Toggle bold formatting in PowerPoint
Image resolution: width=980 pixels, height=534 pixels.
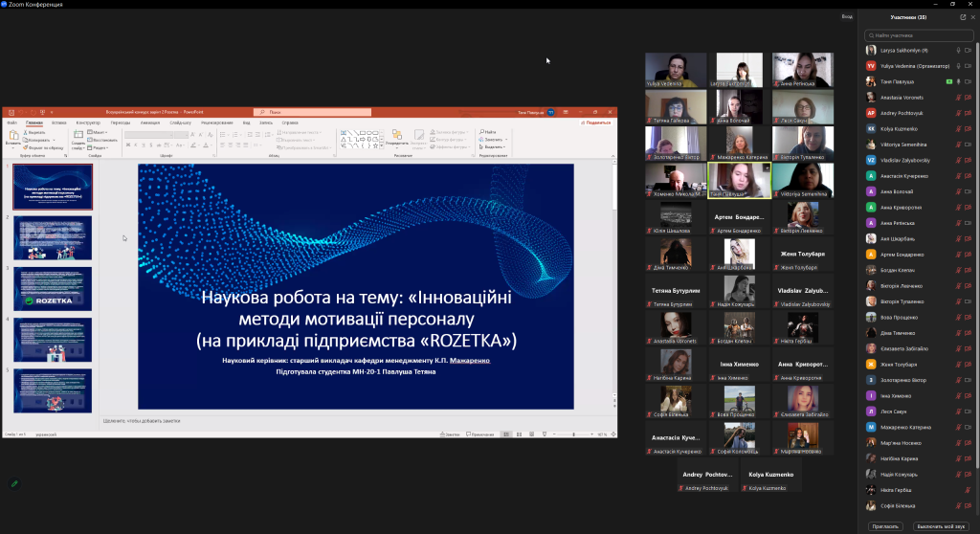tap(128, 145)
